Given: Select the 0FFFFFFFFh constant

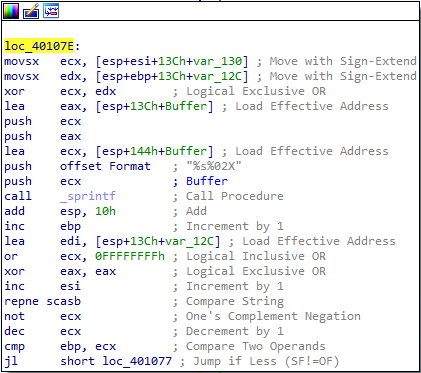Looking at the screenshot, I should click(130, 256).
